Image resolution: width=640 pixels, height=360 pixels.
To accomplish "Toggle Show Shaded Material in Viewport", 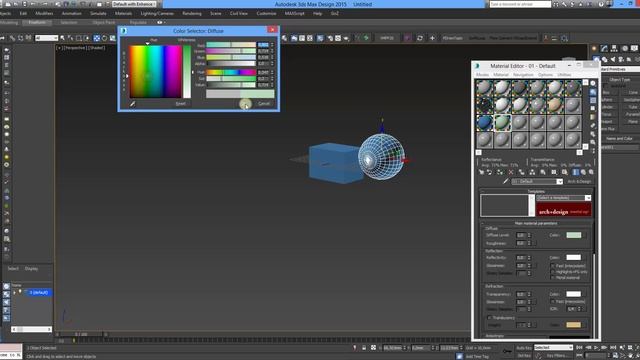I will click(564, 172).
